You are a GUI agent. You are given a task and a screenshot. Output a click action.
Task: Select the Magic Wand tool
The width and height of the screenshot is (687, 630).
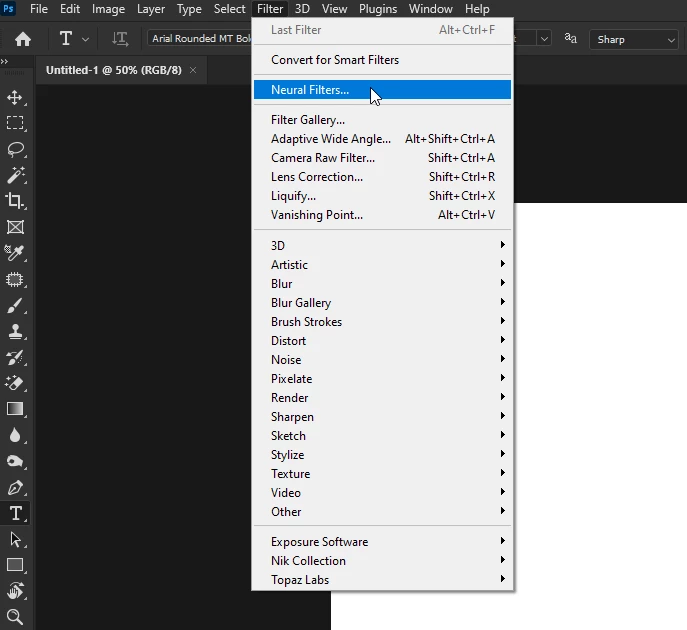[x=15, y=175]
